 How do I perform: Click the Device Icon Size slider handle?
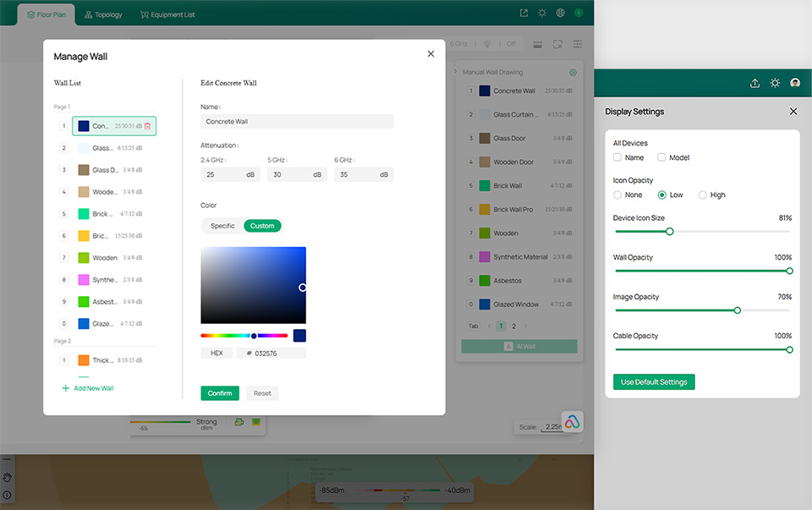click(670, 232)
